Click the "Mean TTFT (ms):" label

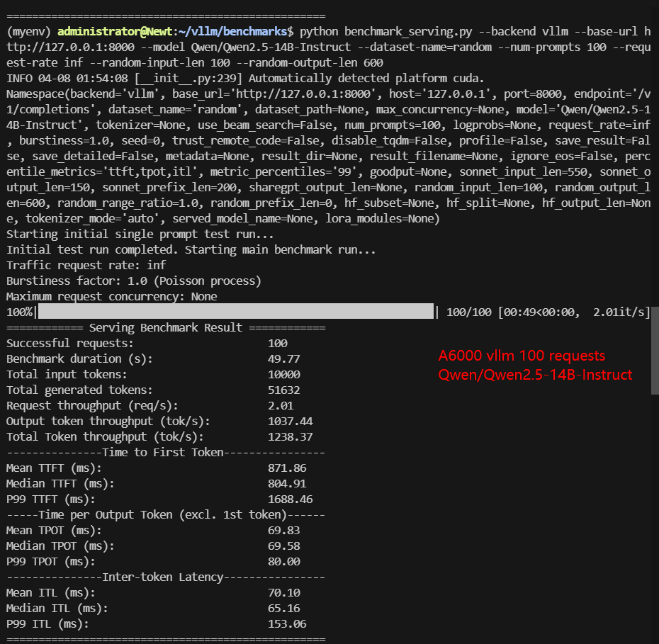[x=54, y=468]
